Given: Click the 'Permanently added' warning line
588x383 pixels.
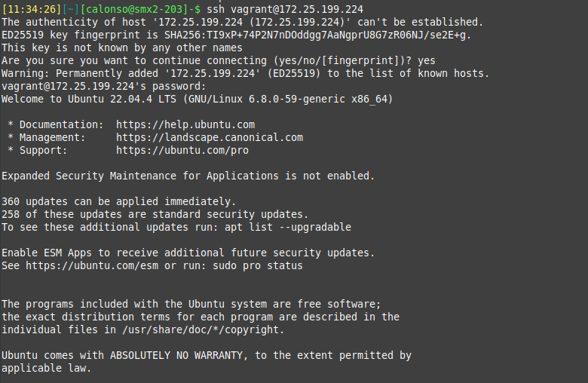Looking at the screenshot, I should (x=245, y=73).
